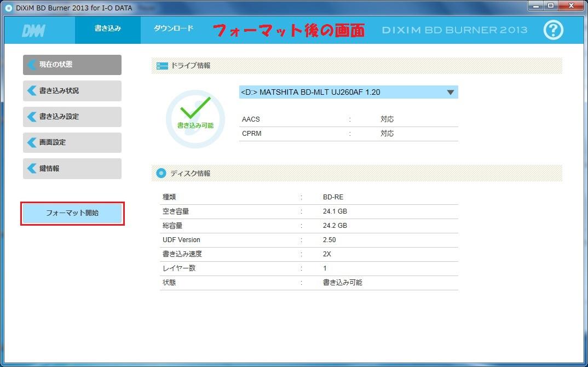Click the AACS row label
This screenshot has height=367, width=588.
[x=251, y=119]
